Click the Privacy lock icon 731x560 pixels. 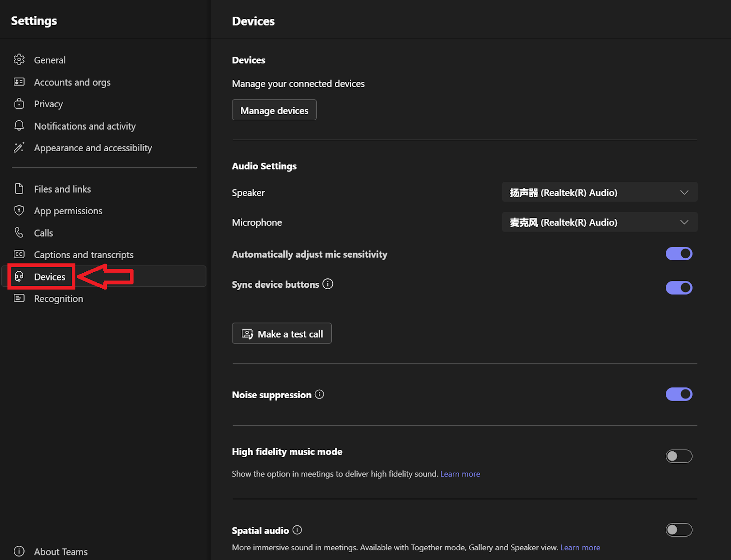[19, 104]
